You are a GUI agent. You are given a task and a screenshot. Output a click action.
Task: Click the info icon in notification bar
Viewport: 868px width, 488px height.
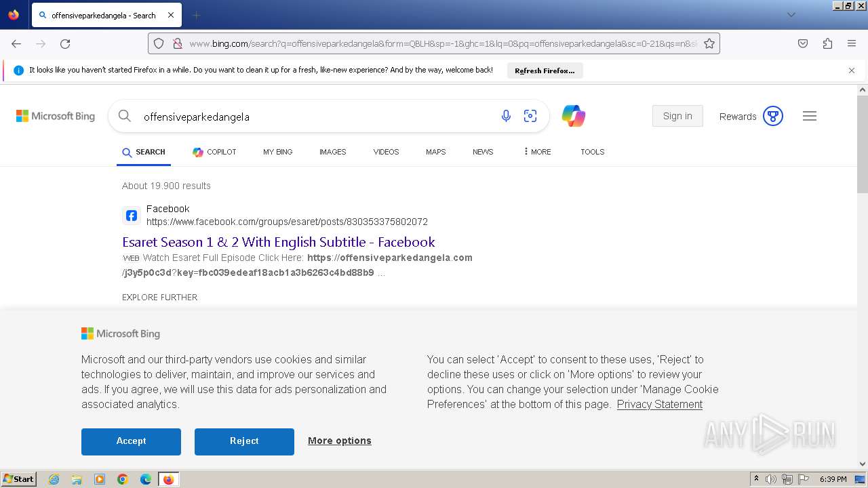pyautogui.click(x=19, y=70)
